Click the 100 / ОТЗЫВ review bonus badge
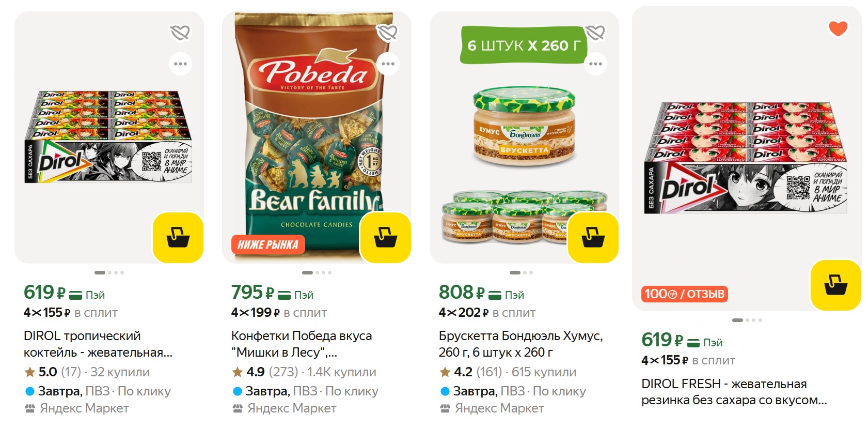Screen dimensions: 868x428 (x=684, y=294)
